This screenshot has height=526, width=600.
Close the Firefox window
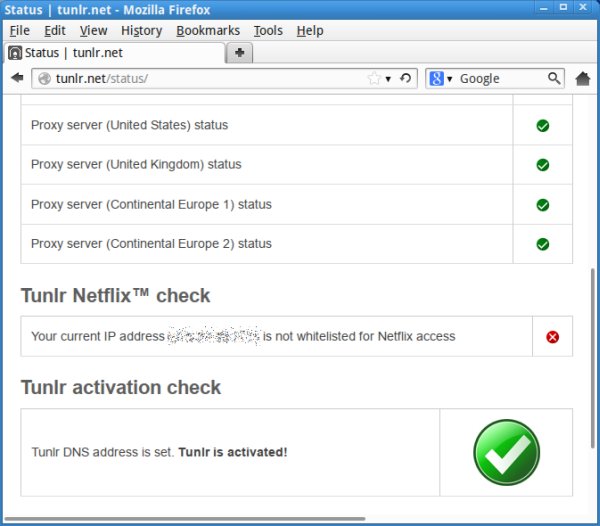[583, 7]
